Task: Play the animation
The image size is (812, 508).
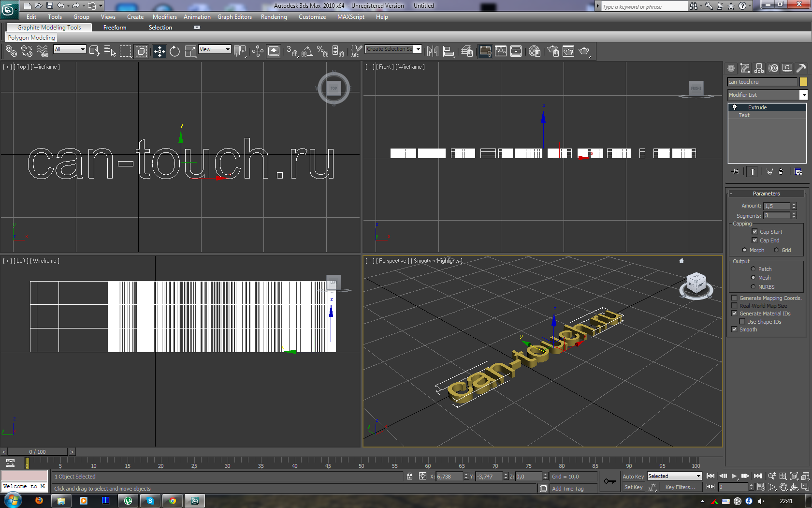Action: (x=734, y=476)
